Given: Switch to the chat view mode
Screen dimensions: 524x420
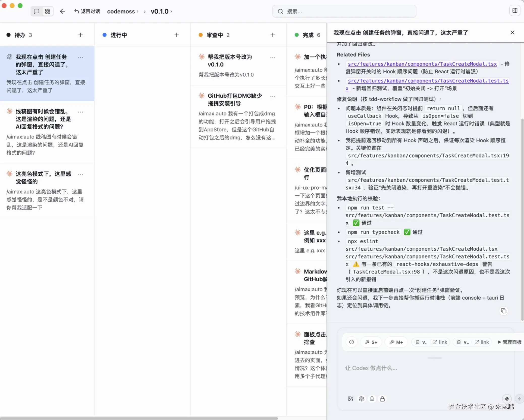Looking at the screenshot, I should point(37,11).
